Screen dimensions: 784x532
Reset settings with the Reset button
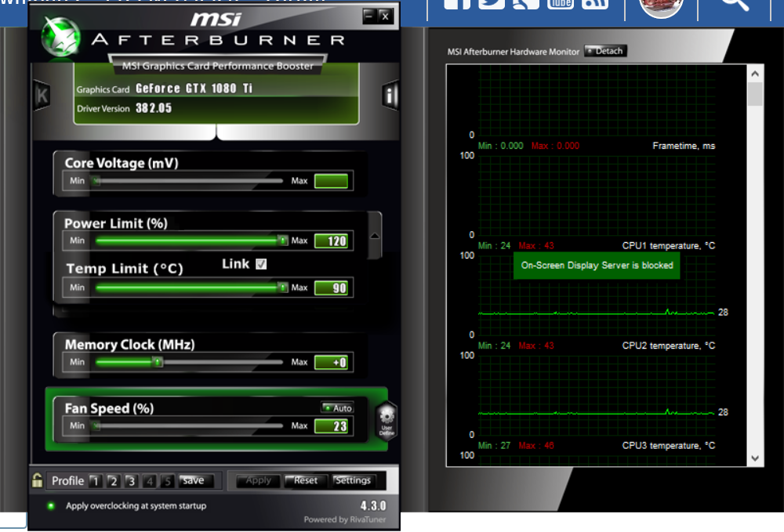coord(306,480)
